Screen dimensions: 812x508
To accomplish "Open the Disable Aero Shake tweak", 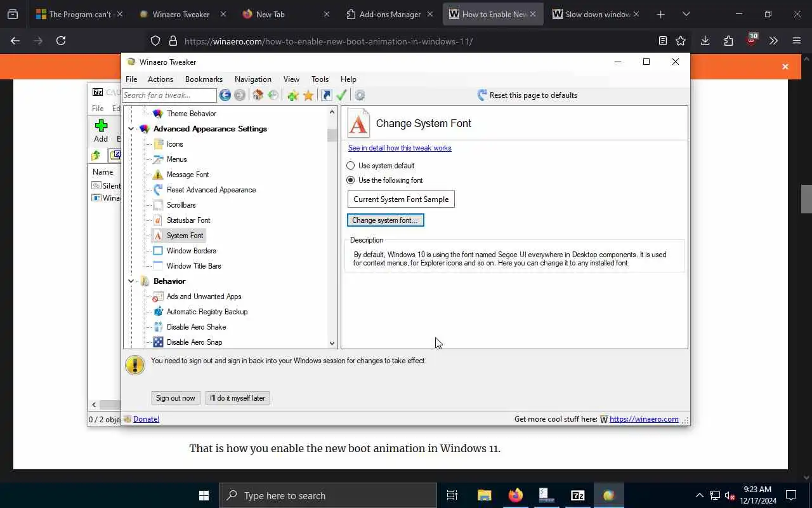I will point(196,327).
